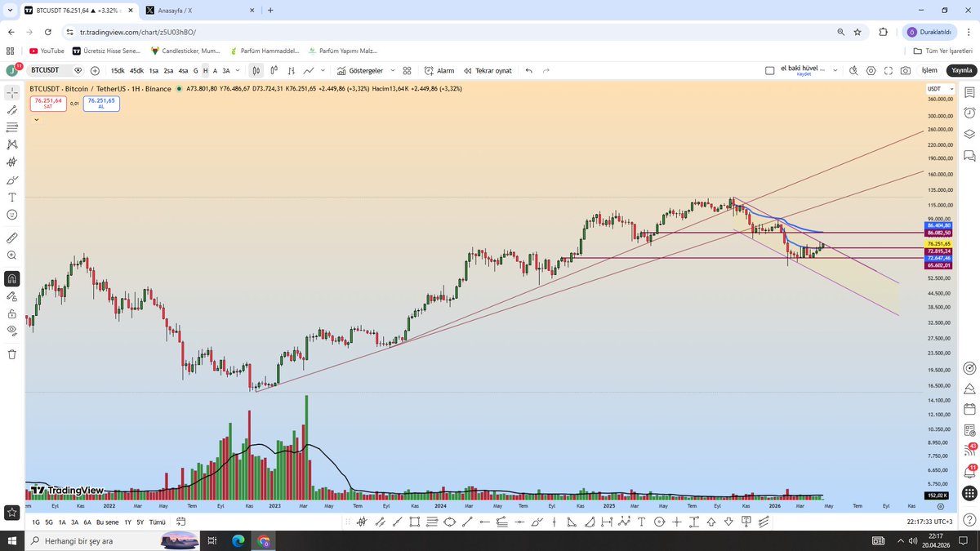Open the layout setup square icon
Viewport: 980px width, 551px height.
(769, 71)
